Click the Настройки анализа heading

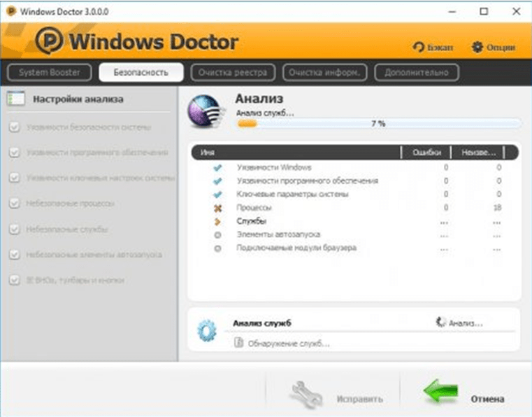[78, 99]
